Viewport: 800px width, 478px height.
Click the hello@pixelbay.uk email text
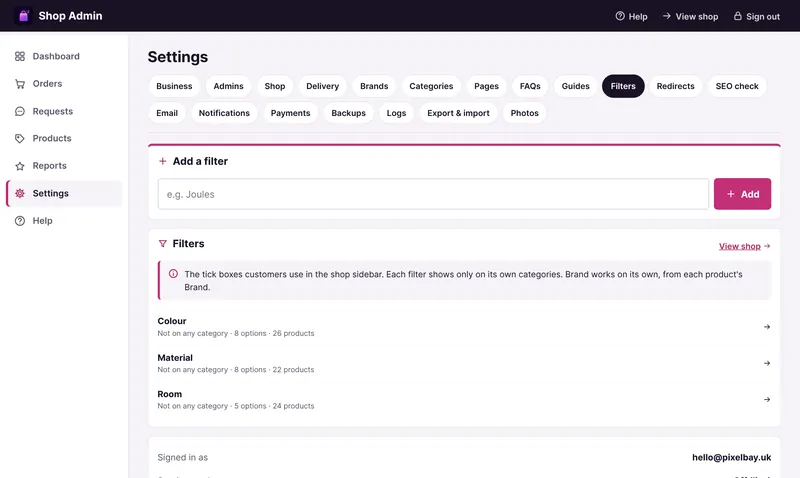(x=731, y=458)
